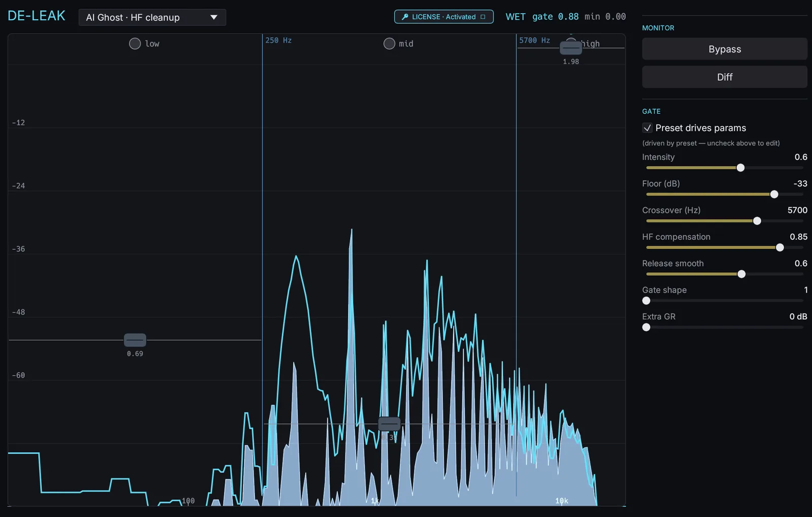This screenshot has height=517, width=812.
Task: Click the MONITOR section heading
Action: point(658,28)
